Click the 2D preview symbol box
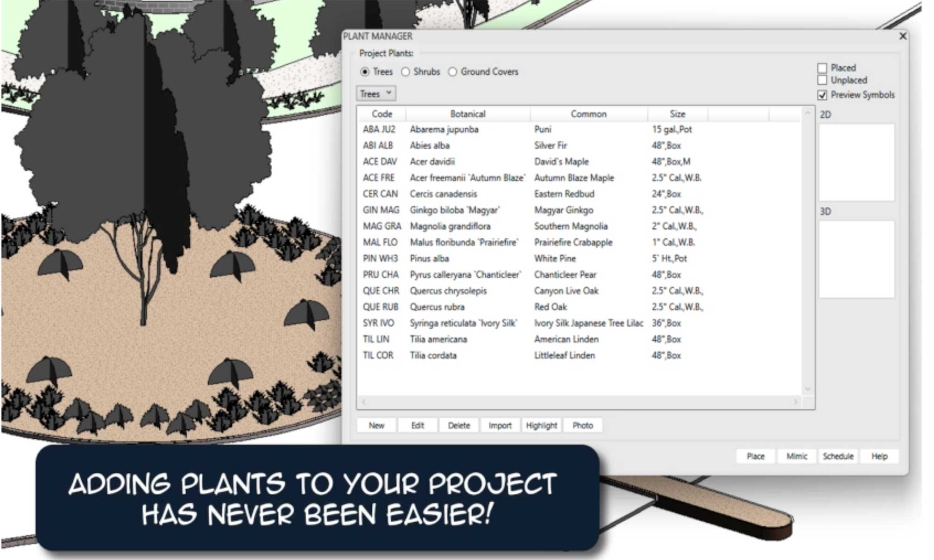 click(856, 162)
